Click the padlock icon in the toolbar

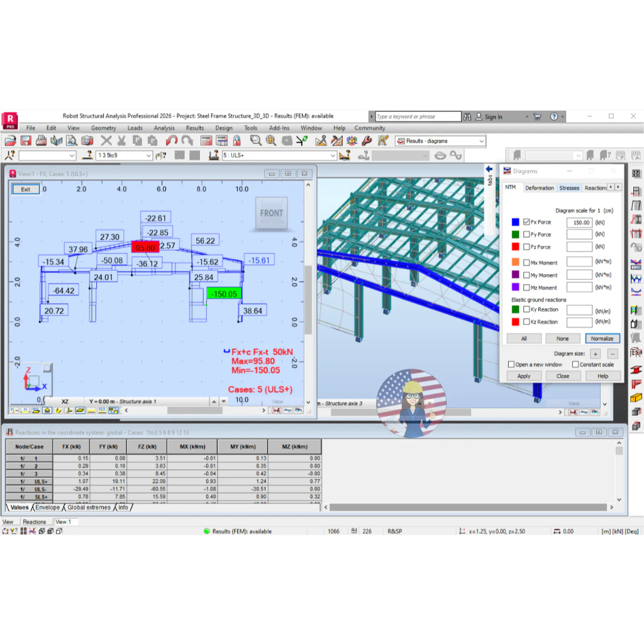coord(237,141)
